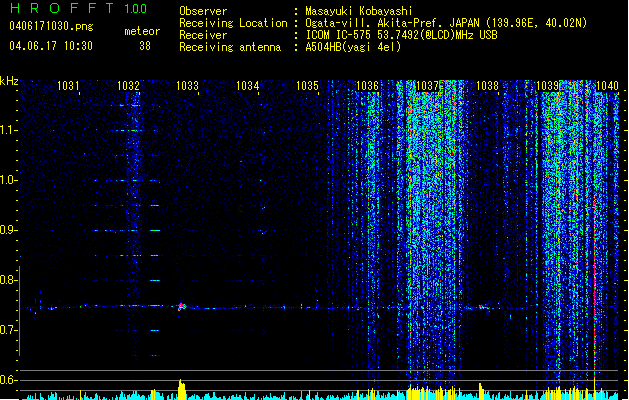This screenshot has height=400, width=629.
Task: Click the 1036 time marker
Action: pos(367,86)
